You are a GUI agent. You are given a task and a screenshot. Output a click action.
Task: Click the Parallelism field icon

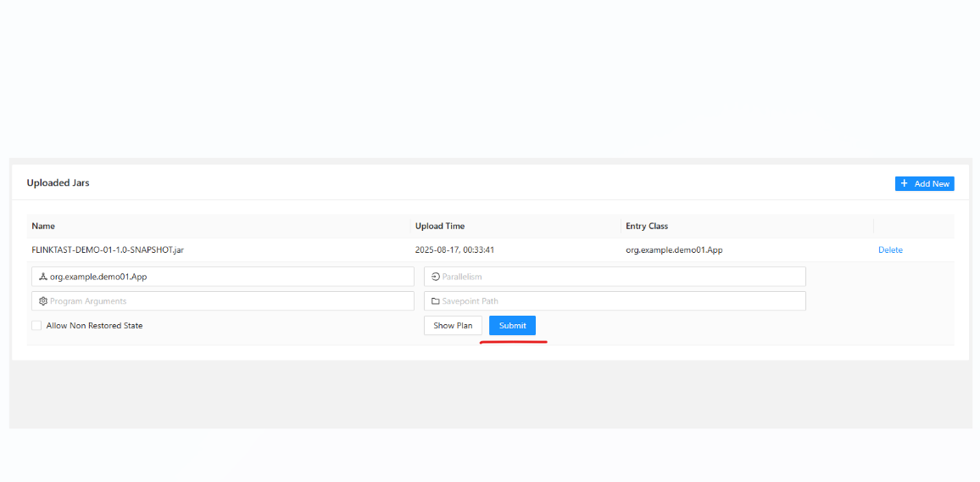coord(436,277)
